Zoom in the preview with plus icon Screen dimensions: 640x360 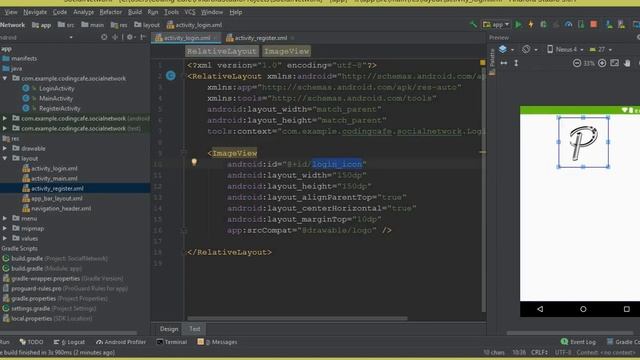coord(602,63)
